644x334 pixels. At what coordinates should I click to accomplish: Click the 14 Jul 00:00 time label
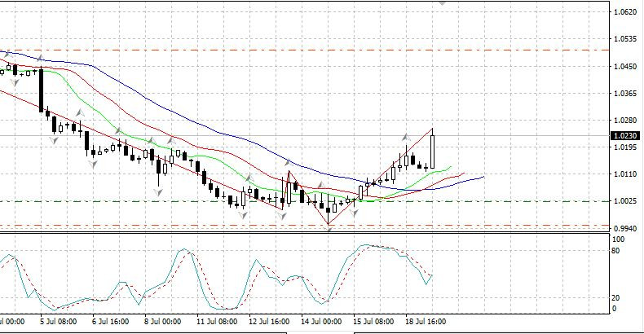coord(321,321)
